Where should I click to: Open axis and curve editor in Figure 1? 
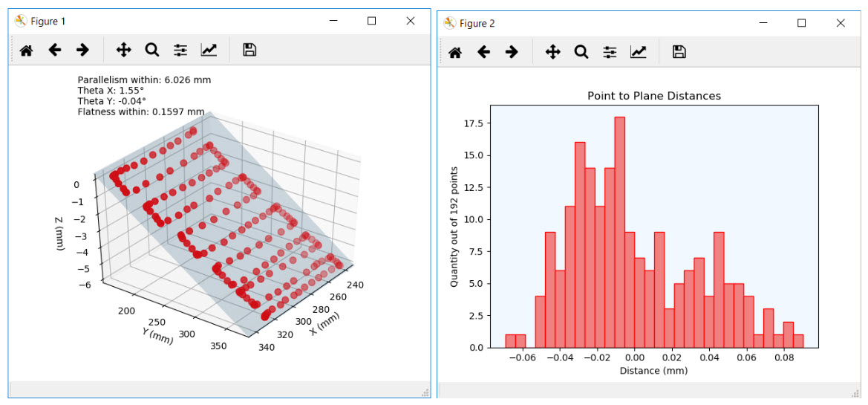tap(209, 51)
